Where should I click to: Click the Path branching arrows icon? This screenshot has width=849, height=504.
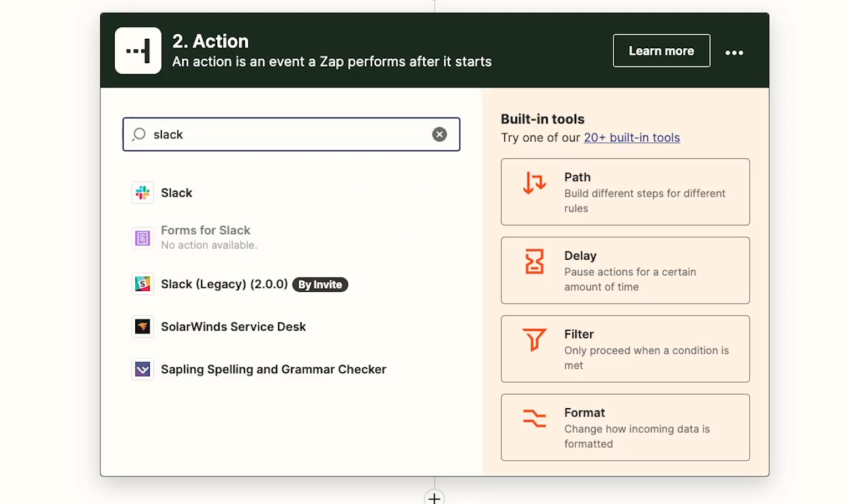click(x=535, y=183)
